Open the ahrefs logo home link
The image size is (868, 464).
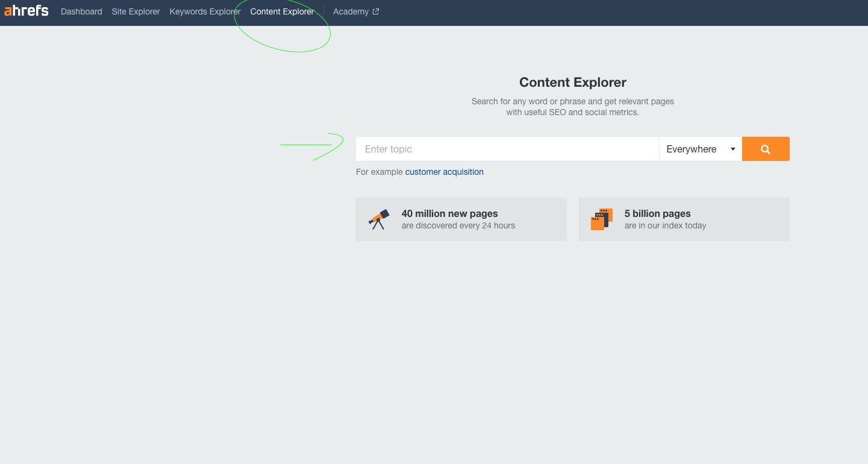[x=26, y=11]
